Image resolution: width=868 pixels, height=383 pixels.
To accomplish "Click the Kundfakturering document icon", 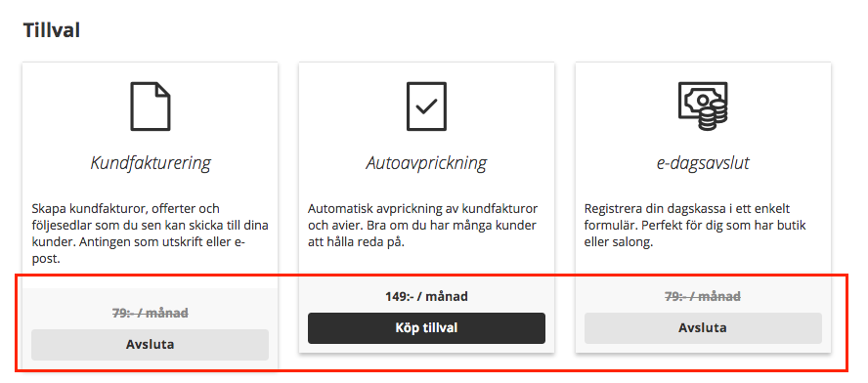I will click(x=150, y=106).
